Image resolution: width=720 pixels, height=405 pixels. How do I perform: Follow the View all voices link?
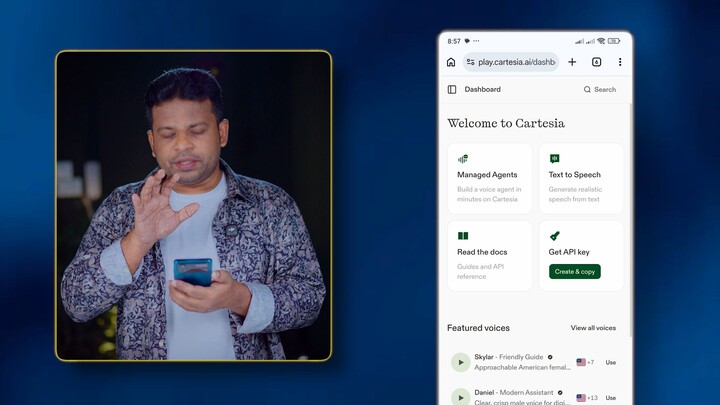pyautogui.click(x=593, y=328)
